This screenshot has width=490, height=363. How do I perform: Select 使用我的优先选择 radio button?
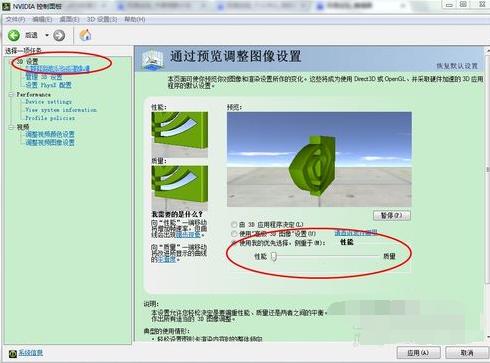click(x=234, y=243)
